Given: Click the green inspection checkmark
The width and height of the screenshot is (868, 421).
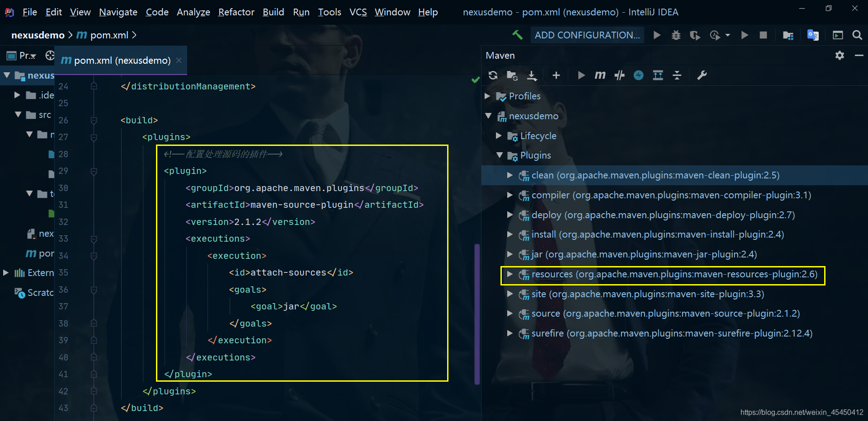Looking at the screenshot, I should 475,80.
